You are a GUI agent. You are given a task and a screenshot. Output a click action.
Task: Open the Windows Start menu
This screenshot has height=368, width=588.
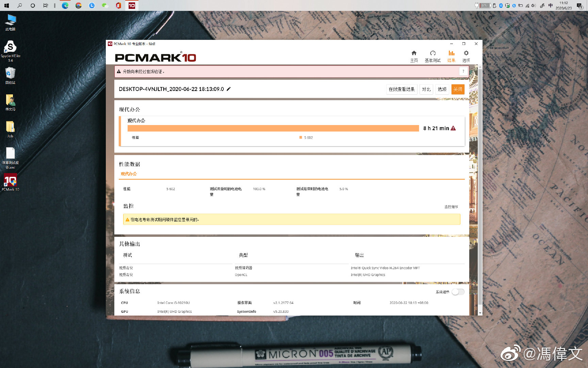click(x=6, y=5)
